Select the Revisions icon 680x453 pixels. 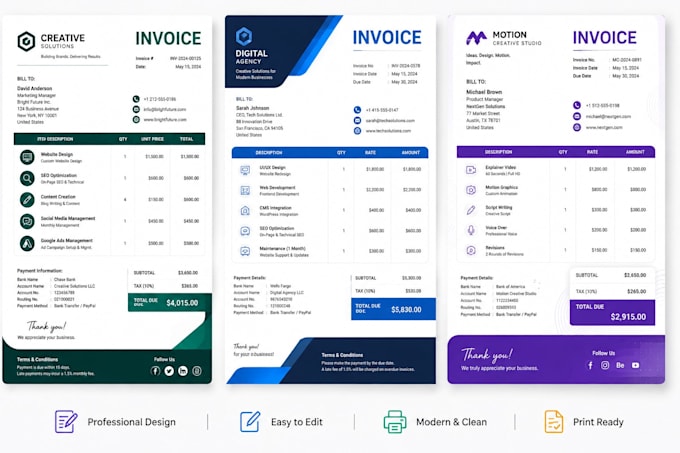click(x=471, y=250)
